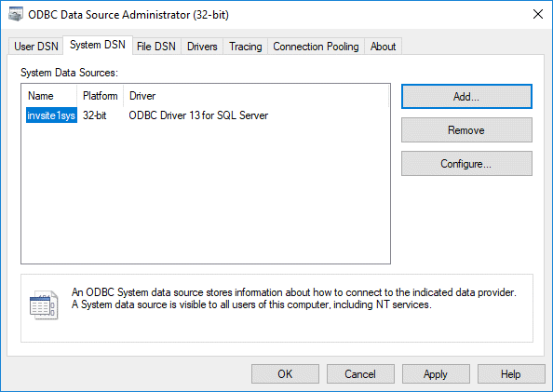This screenshot has width=553, height=392.
Task: Open the About tab
Action: pos(383,47)
